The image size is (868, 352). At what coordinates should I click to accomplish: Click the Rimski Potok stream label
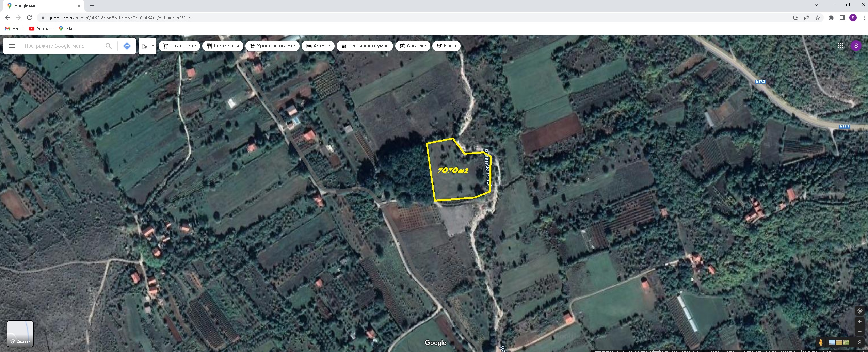pos(487,169)
